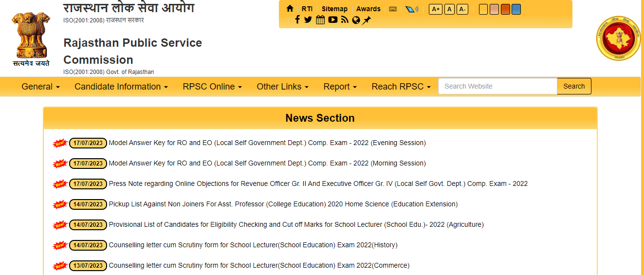Increase font size with A+ button
The height and width of the screenshot is (275, 644).
pyautogui.click(x=435, y=9)
